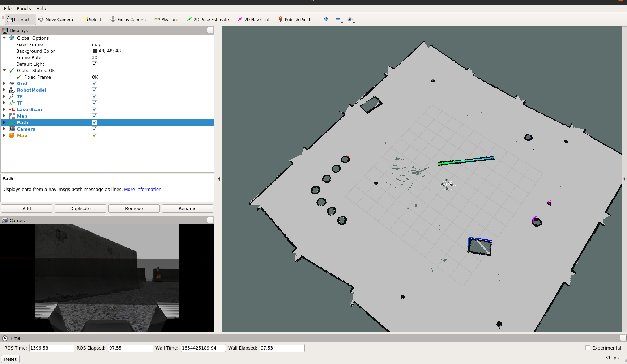Expand the Camera display tree item

[4, 129]
